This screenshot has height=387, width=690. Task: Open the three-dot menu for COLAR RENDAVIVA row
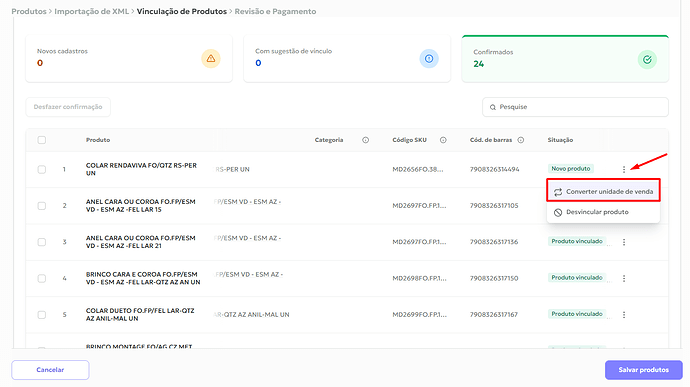(x=624, y=170)
